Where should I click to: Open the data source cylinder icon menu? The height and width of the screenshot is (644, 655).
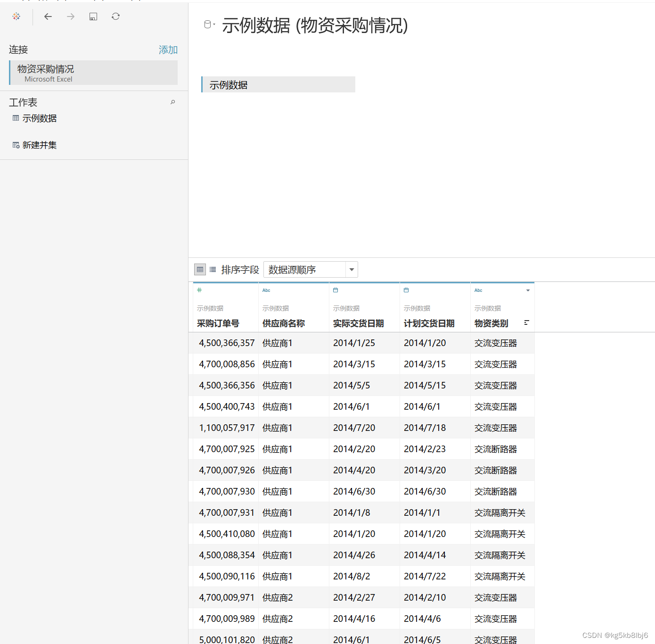[x=209, y=25]
